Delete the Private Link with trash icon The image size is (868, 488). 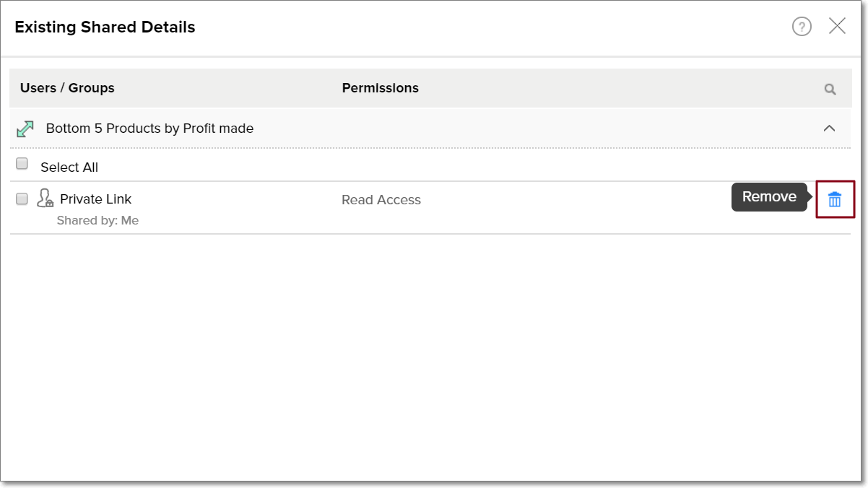[x=835, y=199]
